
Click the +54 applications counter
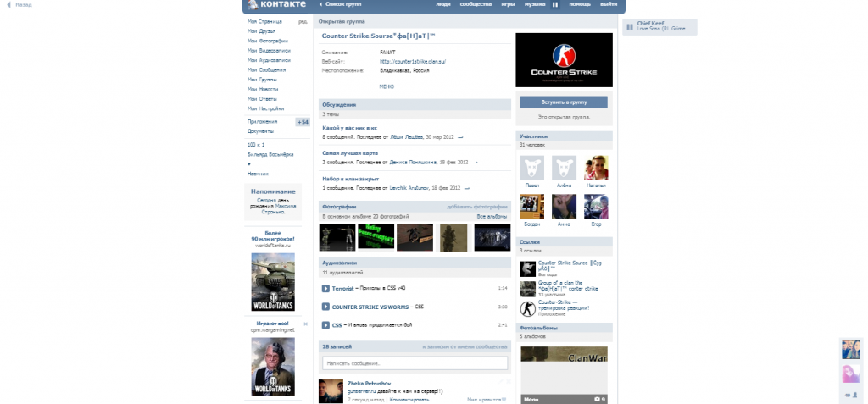[x=303, y=122]
